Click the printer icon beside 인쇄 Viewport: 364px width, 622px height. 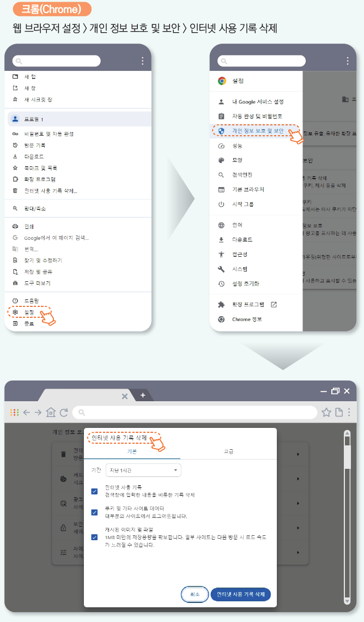click(x=15, y=226)
